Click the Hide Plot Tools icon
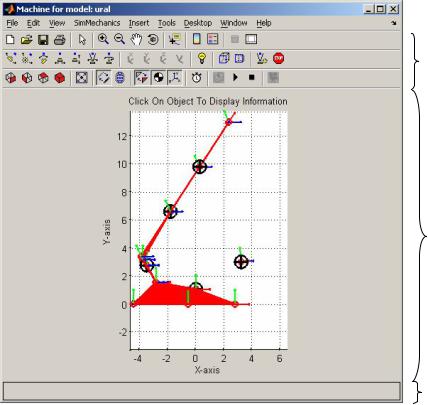This screenshot has width=428, height=405. [x=235, y=39]
